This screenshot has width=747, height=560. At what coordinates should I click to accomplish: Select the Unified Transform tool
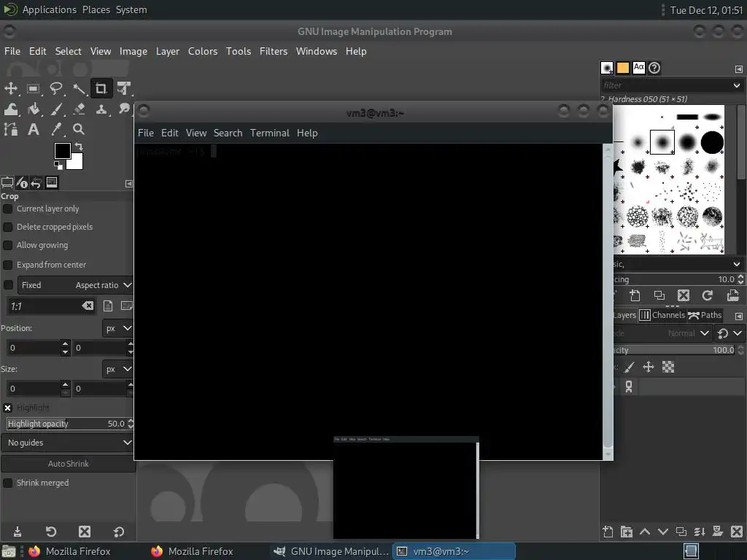(124, 88)
